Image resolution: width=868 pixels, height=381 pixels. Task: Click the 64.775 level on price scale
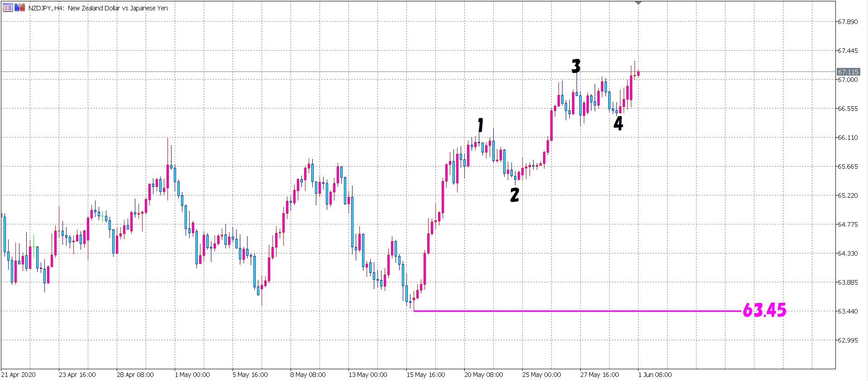click(x=847, y=224)
